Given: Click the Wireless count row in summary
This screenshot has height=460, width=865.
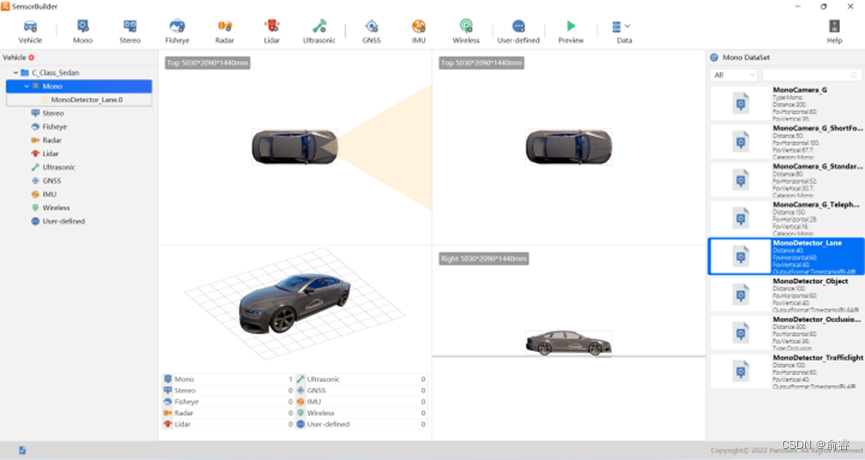Looking at the screenshot, I should (x=361, y=413).
